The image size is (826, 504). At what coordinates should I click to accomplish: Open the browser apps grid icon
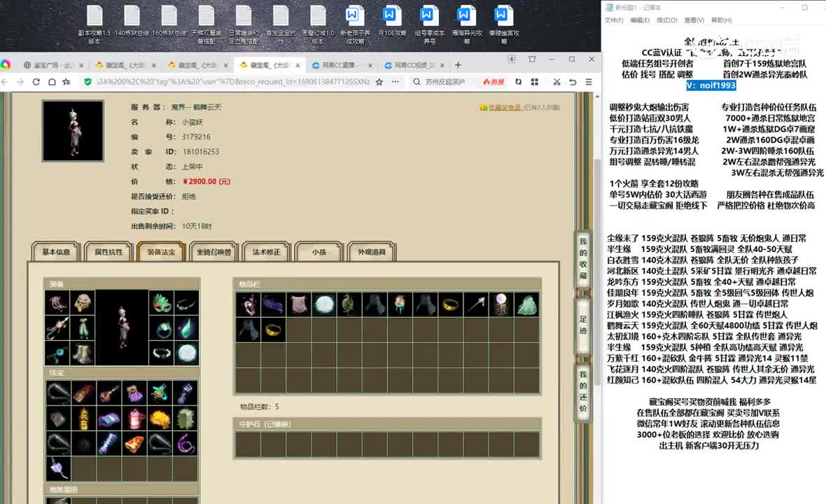(535, 82)
